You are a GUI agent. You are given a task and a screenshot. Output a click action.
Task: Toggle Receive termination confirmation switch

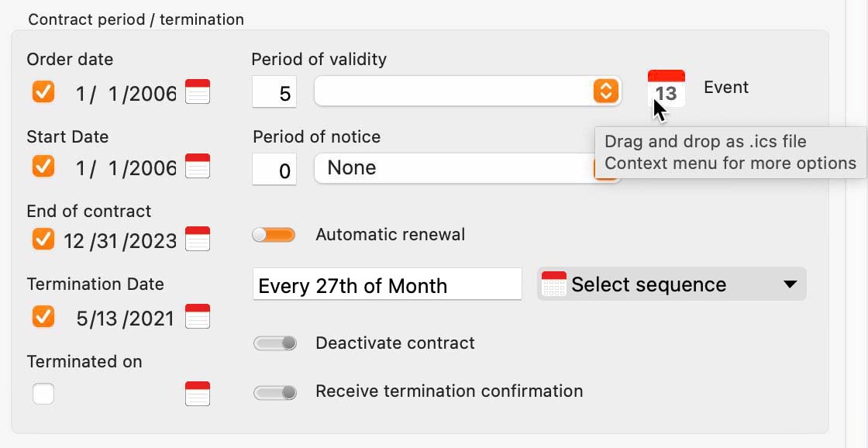click(x=274, y=393)
